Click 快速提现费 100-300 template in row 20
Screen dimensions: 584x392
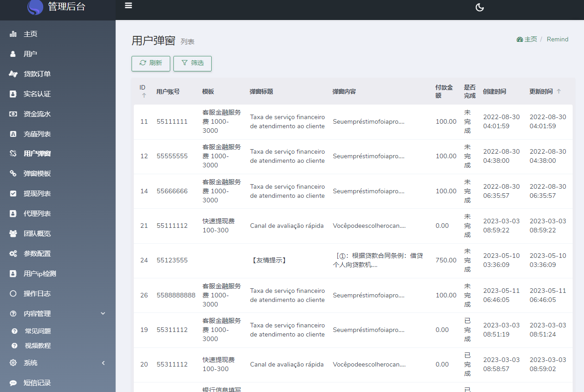(218, 364)
